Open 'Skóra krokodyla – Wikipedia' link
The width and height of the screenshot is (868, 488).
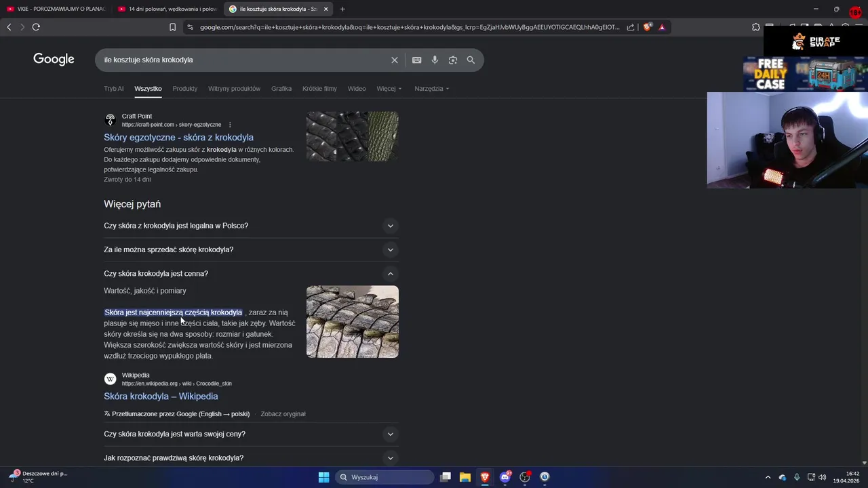[161, 396]
